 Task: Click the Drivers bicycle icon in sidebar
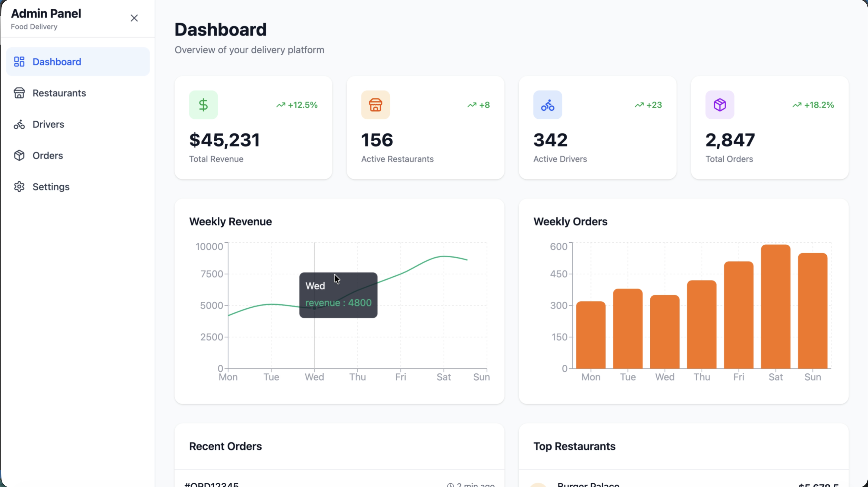pos(19,124)
